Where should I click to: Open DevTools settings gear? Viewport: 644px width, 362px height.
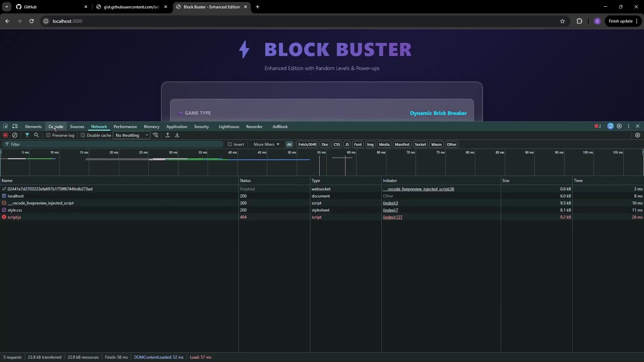pyautogui.click(x=619, y=126)
